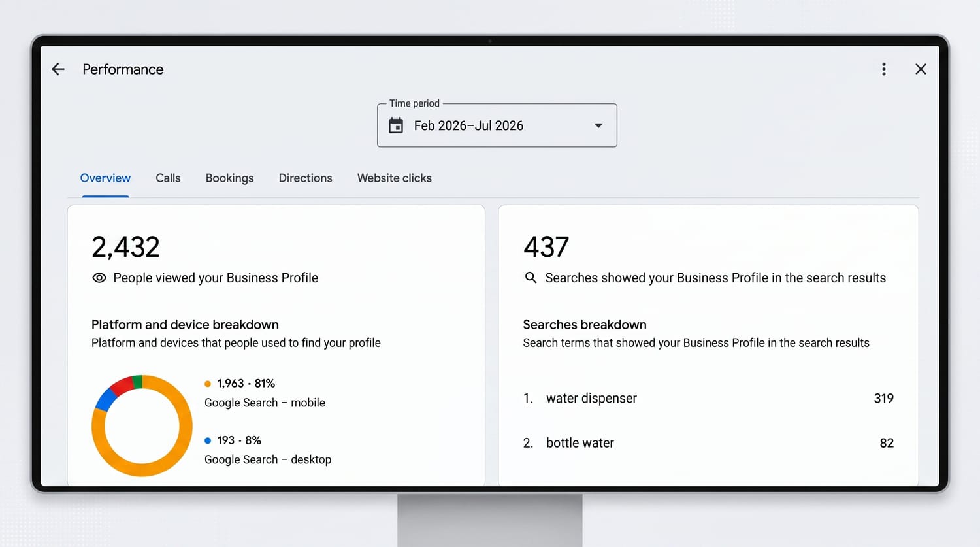Click the red segment of donut chart
The height and width of the screenshot is (547, 980).
point(122,386)
